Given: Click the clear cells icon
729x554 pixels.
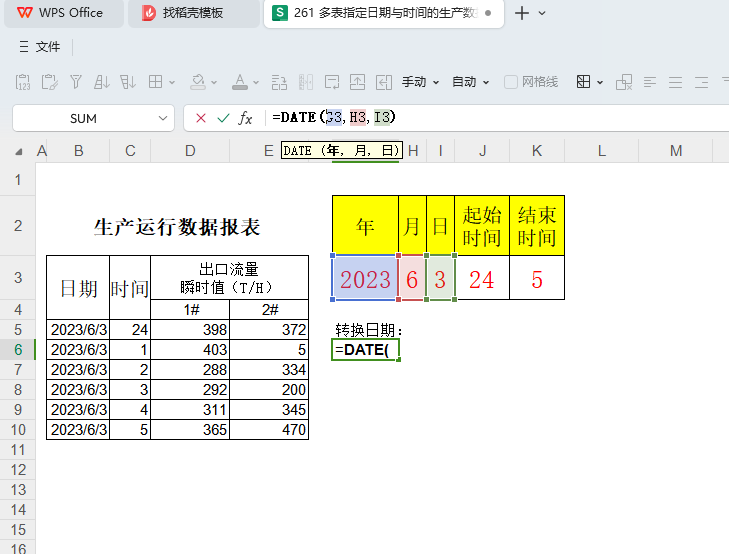Looking at the screenshot, I should coord(624,82).
